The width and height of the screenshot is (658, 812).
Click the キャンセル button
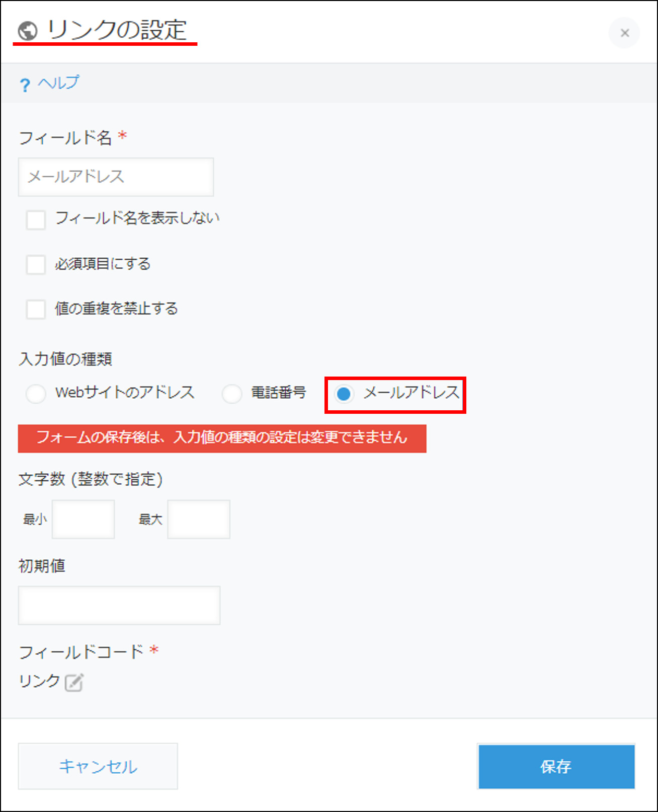point(98,766)
